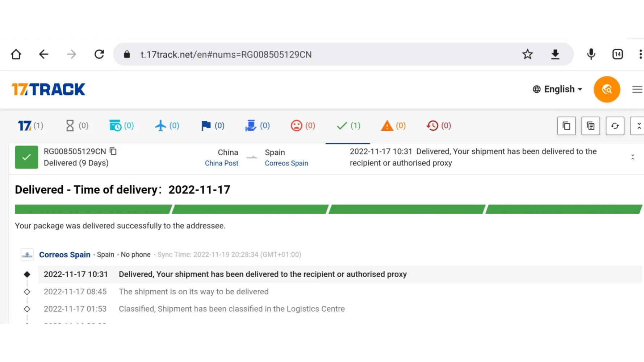Open the tab switcher showing 14 tabs
Viewport: 644px width, 362px height.
(x=618, y=54)
